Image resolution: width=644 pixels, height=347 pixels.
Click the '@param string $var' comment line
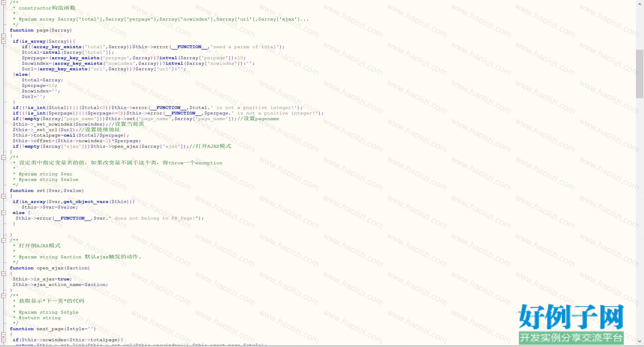pos(43,174)
